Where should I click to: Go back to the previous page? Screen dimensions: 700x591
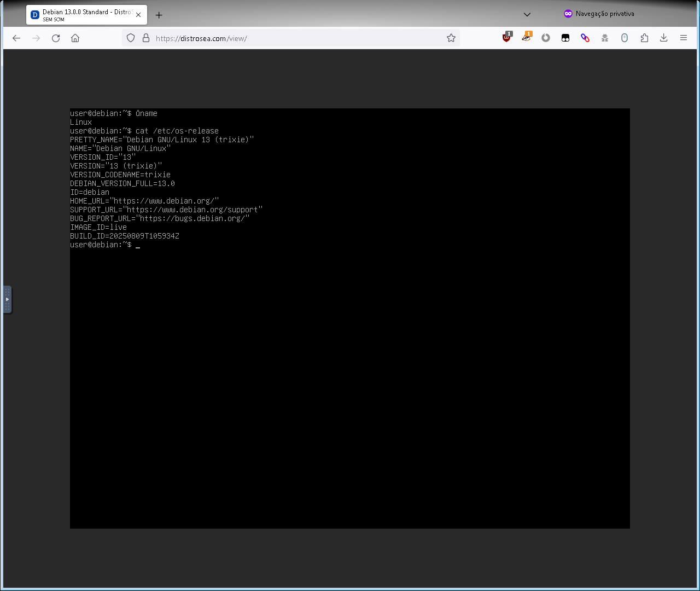[x=16, y=38]
